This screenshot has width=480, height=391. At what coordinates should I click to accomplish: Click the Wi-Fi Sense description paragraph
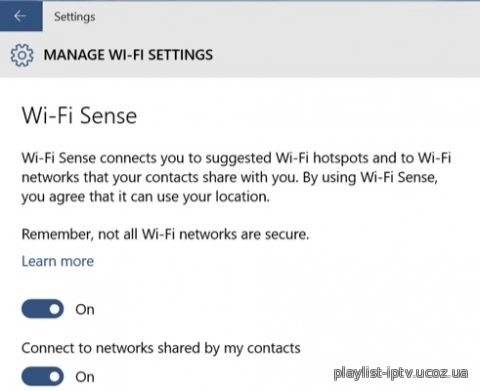tap(236, 177)
